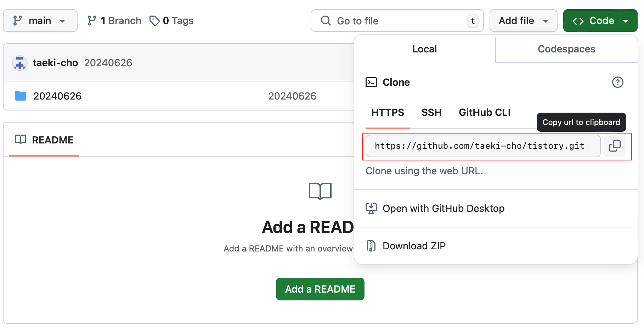Viewport: 644px width, 328px height.
Task: Copy clone URL to clipboard
Action: coord(615,146)
